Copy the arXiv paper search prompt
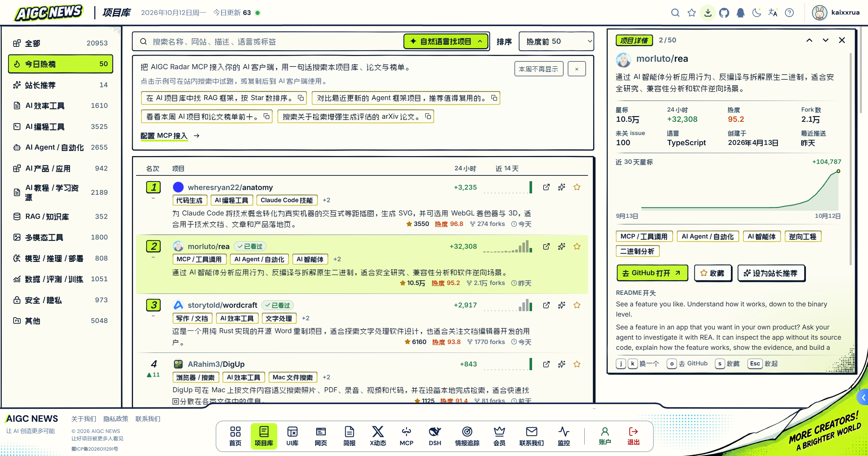The width and height of the screenshot is (868, 456). (x=428, y=116)
